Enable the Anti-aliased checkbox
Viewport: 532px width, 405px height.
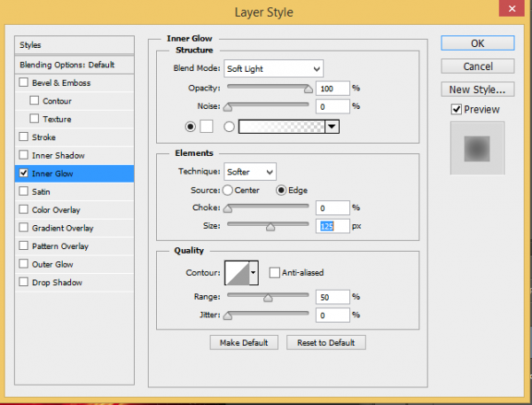click(274, 273)
